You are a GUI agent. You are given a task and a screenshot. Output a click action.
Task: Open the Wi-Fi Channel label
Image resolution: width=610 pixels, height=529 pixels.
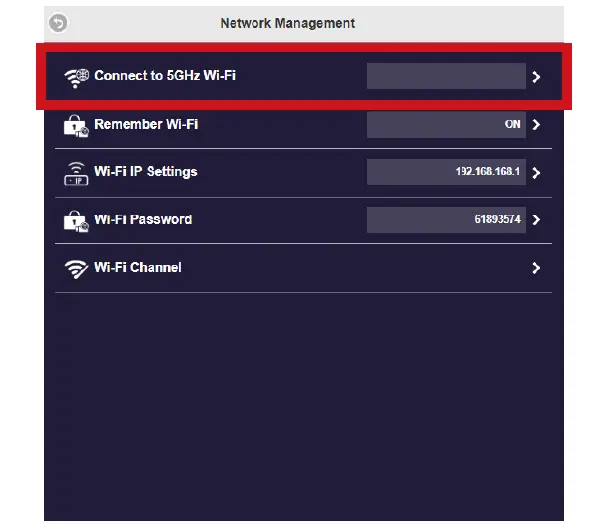[138, 267]
